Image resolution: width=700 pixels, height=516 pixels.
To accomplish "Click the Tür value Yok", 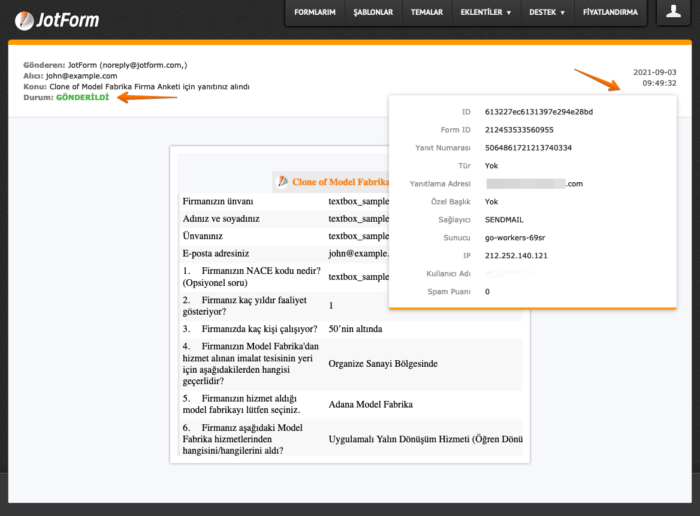I will 491,166.
